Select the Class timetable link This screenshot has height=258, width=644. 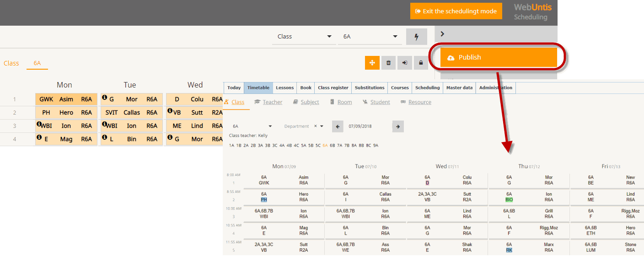click(238, 102)
